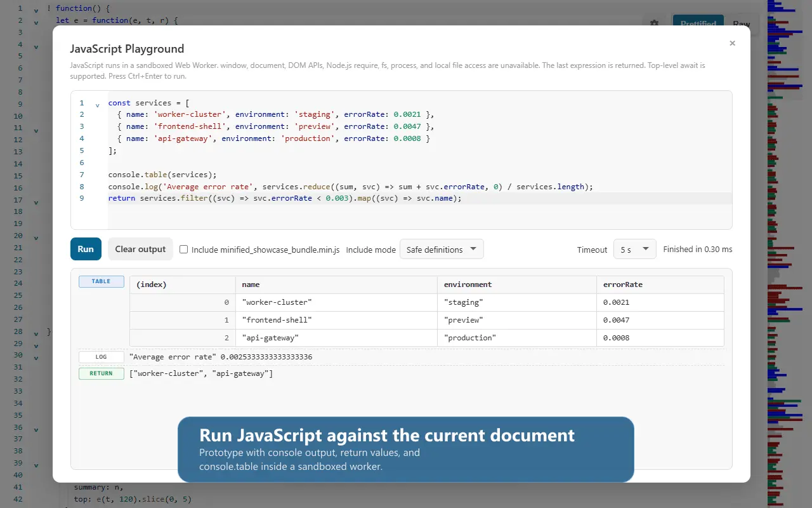Click the RETURN output badge
Image resolution: width=812 pixels, height=508 pixels.
[x=101, y=373]
